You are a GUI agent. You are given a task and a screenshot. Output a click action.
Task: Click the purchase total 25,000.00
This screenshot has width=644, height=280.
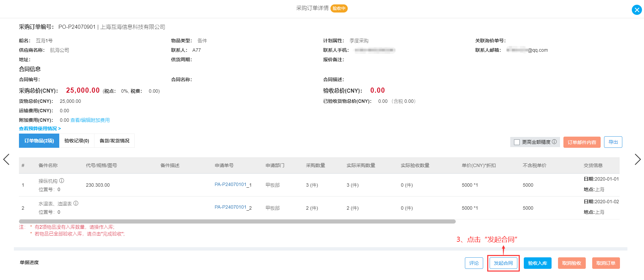[83, 90]
